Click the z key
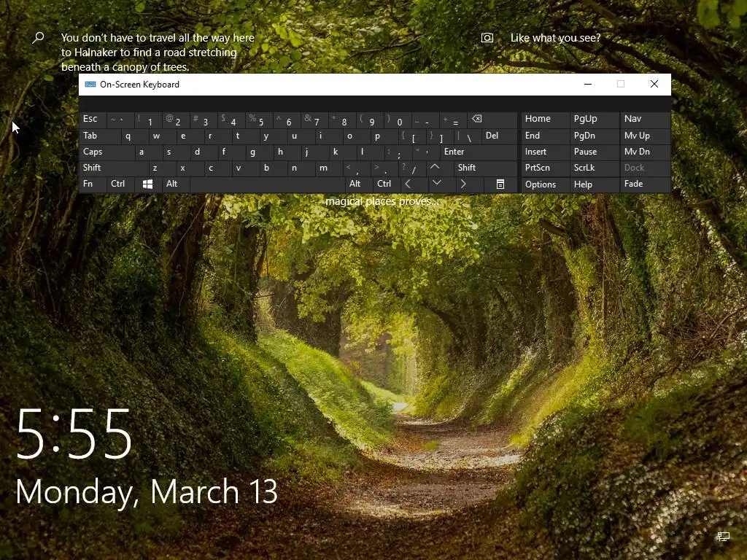747x560 pixels. [161, 168]
